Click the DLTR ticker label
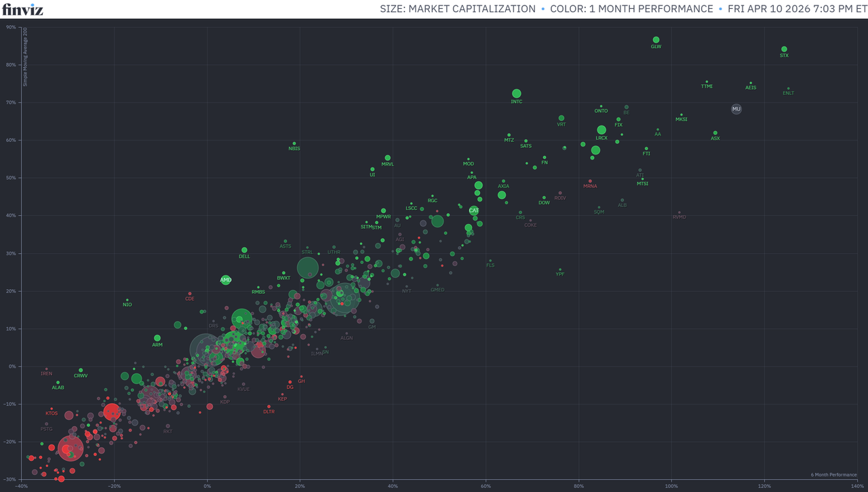This screenshot has height=492, width=868. pyautogui.click(x=269, y=412)
